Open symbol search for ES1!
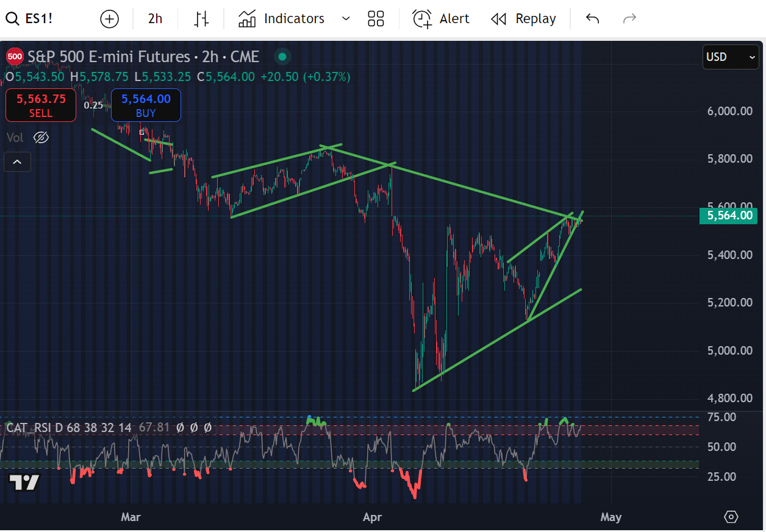Image resolution: width=766 pixels, height=532 pixels. (x=29, y=19)
